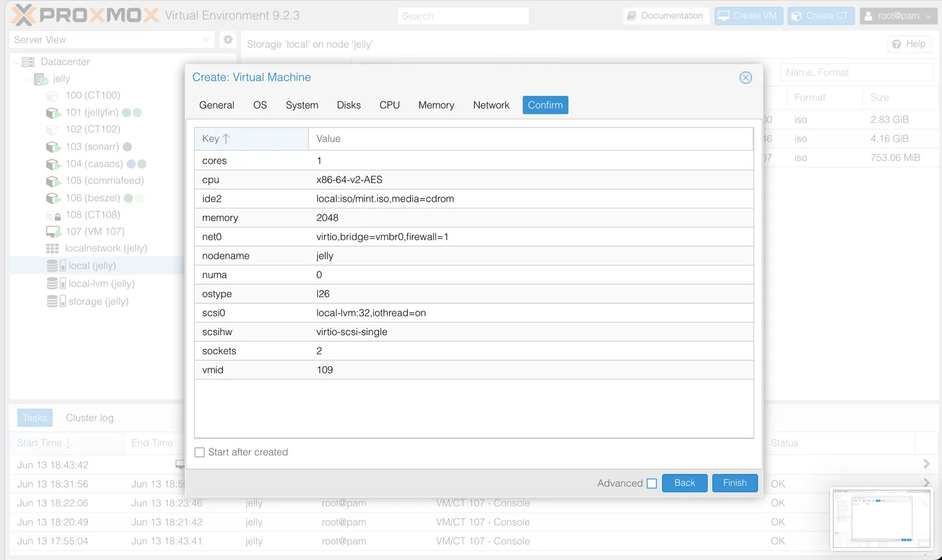Click the Value column header
Viewport: 942px width, 560px height.
tap(530, 139)
